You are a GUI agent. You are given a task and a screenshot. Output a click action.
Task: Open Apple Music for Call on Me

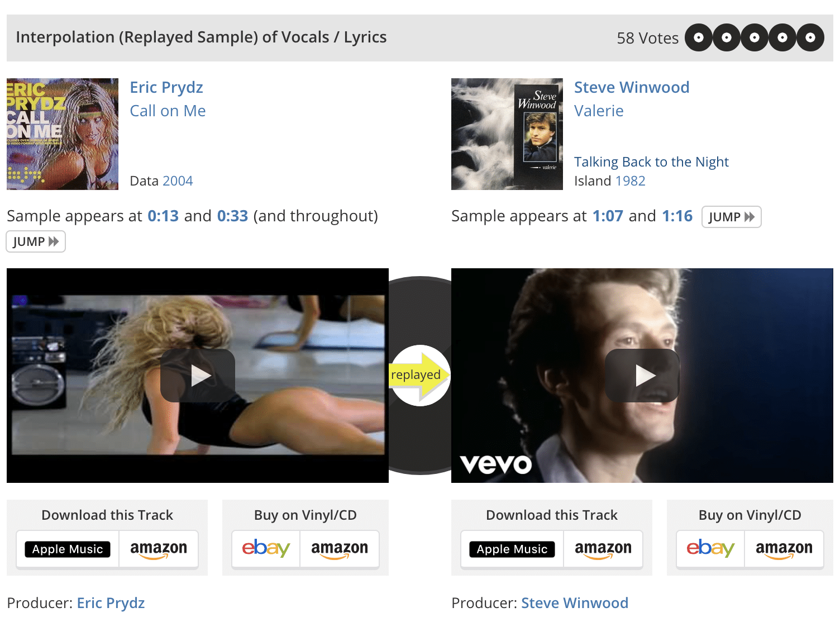68,549
